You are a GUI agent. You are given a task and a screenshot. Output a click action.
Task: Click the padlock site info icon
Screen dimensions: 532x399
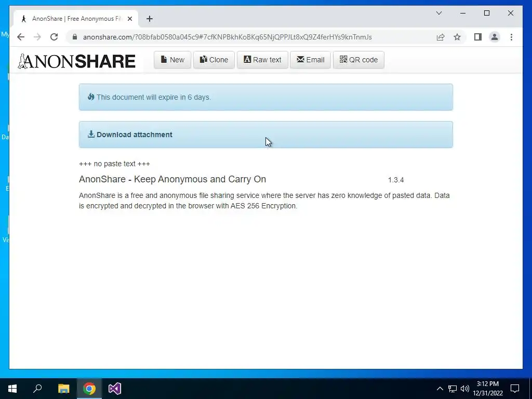pyautogui.click(x=75, y=37)
